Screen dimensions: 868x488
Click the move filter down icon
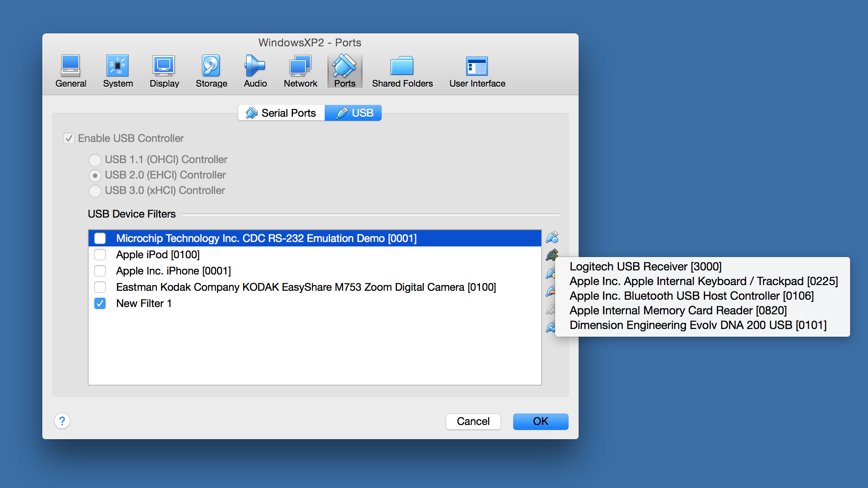click(x=550, y=327)
